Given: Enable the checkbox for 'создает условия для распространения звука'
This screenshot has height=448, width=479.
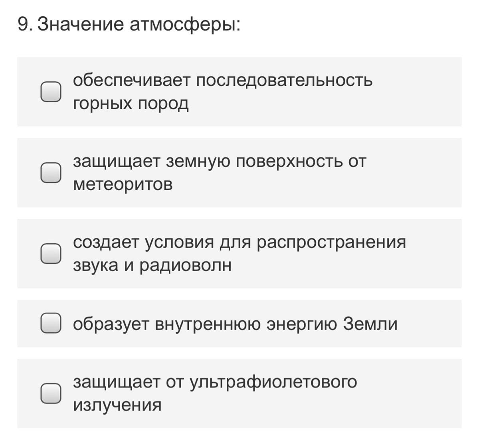Looking at the screenshot, I should 51,253.
